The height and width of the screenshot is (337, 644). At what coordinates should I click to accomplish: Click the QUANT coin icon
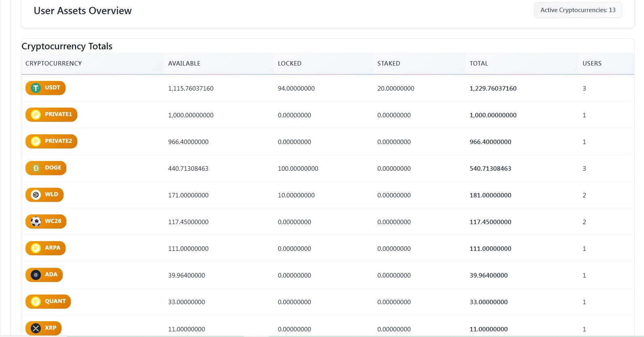tap(36, 302)
